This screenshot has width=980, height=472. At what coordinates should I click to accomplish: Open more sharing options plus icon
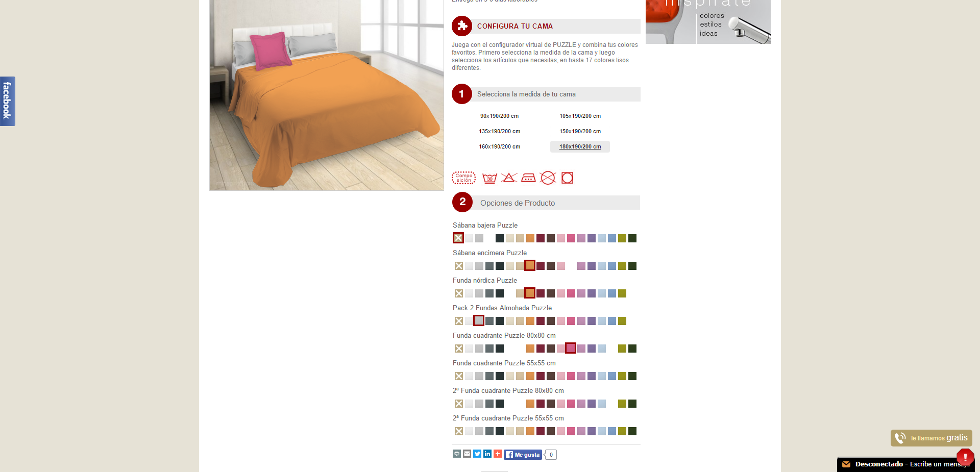[498, 454]
